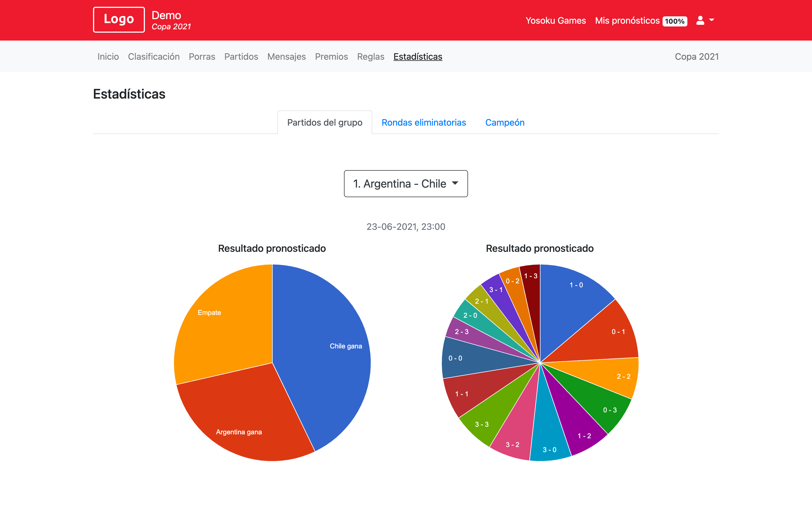Viewport: 812px width, 507px height.
Task: Go to Clasificación page
Action: (154, 56)
